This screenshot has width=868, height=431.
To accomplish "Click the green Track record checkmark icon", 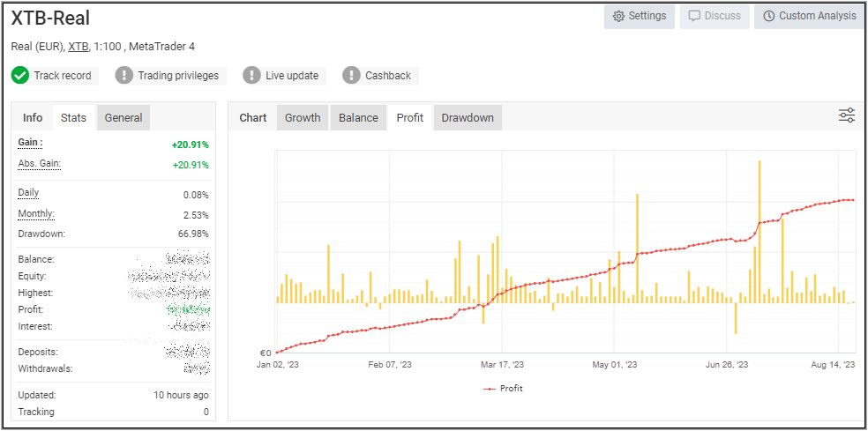I will pyautogui.click(x=20, y=76).
